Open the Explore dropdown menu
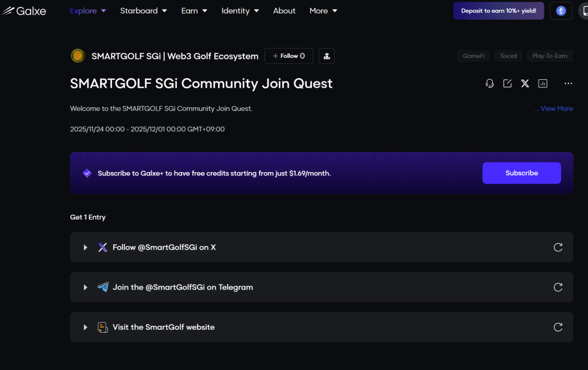This screenshot has width=588, height=370. 87,11
